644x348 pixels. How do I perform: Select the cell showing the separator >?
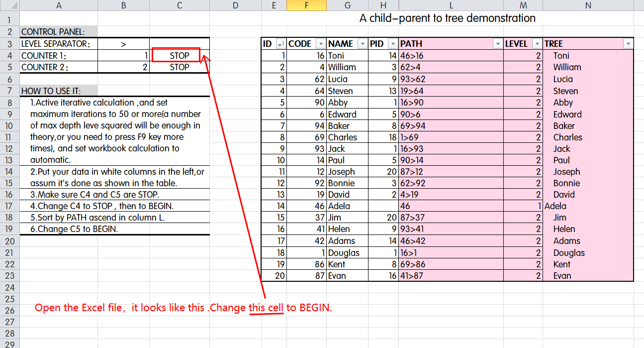tap(123, 43)
